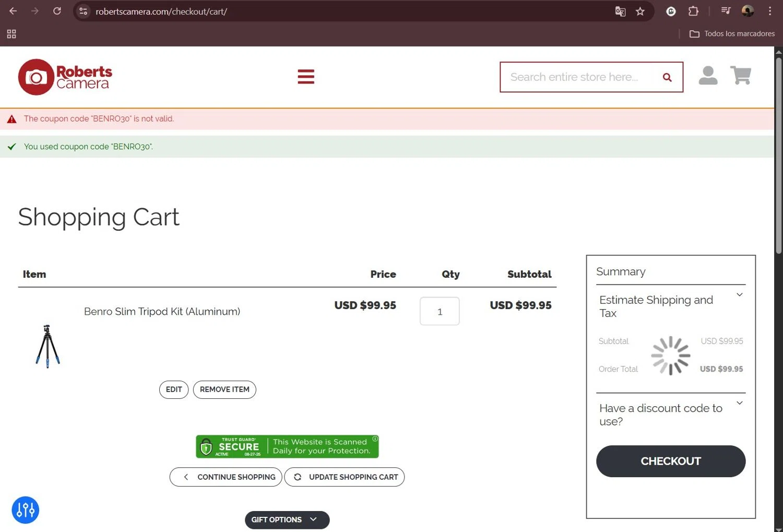The width and height of the screenshot is (783, 532).
Task: View site information icon in address bar
Action: click(83, 11)
